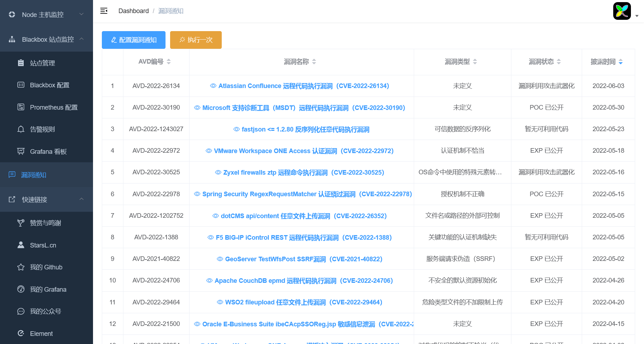The height and width of the screenshot is (344, 644).
Task: Click the 快速链接 external link icon
Action: click(12, 199)
